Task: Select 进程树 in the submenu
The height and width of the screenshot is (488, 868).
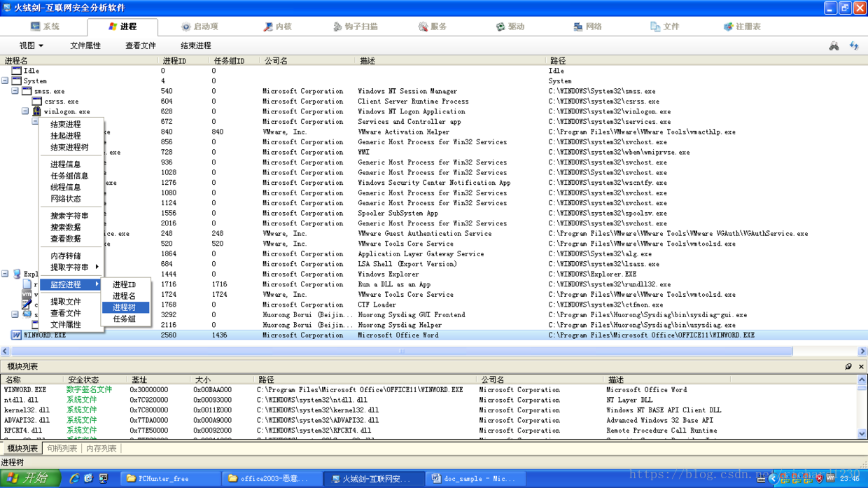Action: click(x=125, y=307)
